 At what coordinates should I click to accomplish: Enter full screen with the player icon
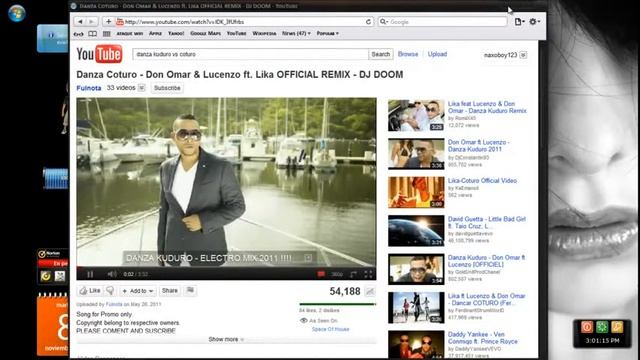click(x=368, y=274)
